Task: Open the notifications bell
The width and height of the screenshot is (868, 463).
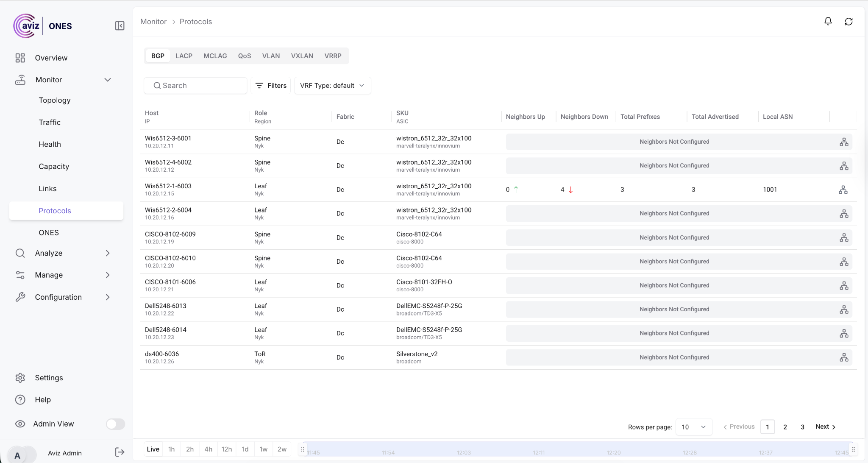Action: (x=828, y=22)
